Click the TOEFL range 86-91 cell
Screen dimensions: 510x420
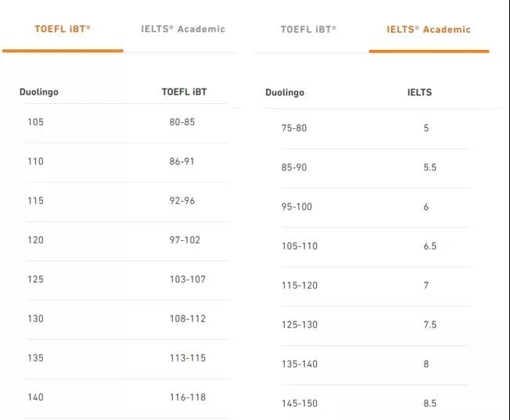pyautogui.click(x=182, y=161)
